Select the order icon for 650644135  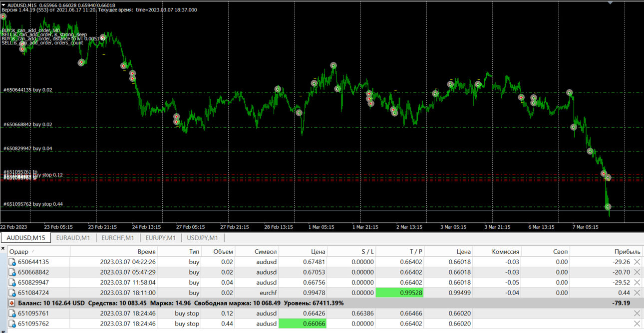point(12,262)
